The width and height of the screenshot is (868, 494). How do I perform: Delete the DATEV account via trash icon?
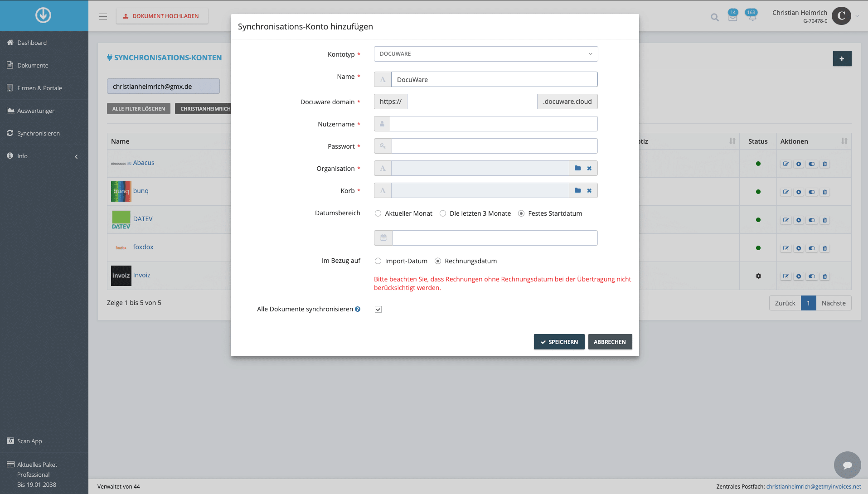click(x=825, y=220)
